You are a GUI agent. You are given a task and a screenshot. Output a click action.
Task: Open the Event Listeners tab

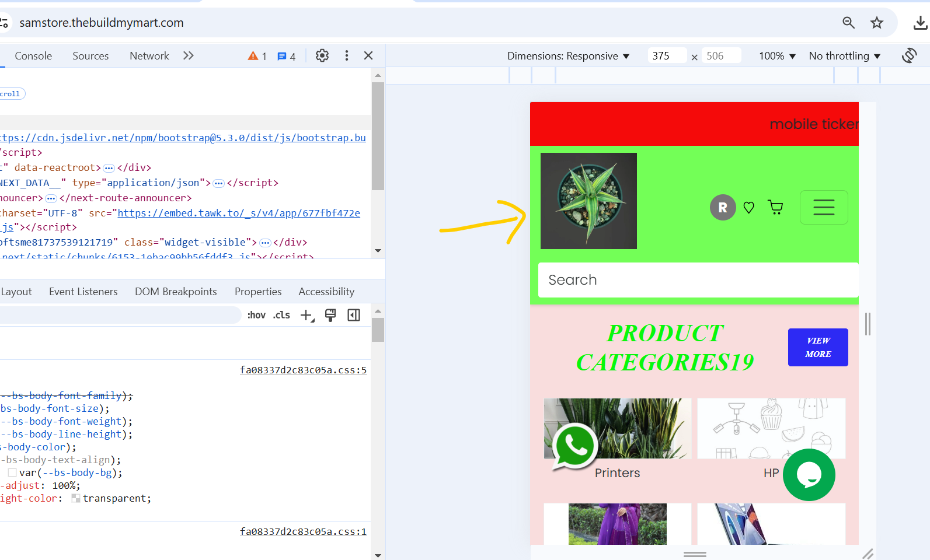(83, 292)
